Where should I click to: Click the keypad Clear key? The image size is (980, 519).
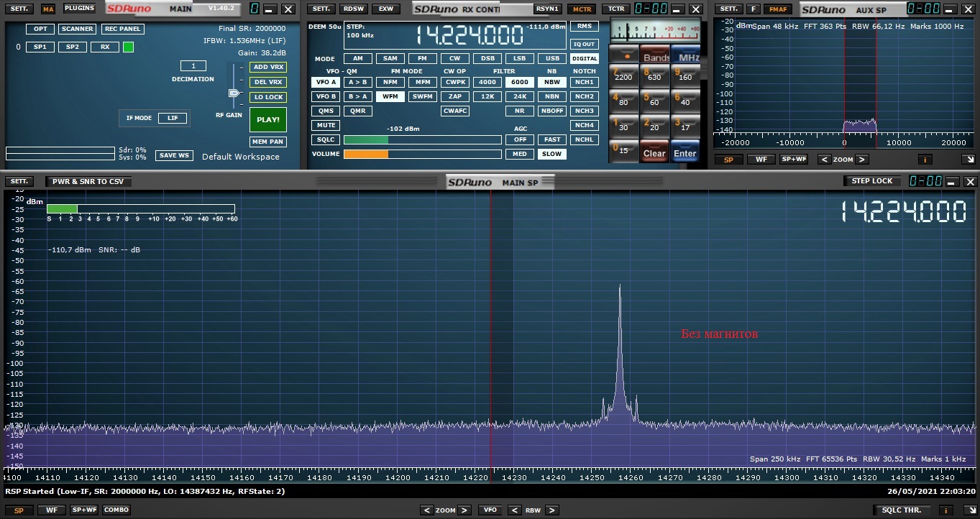pos(654,152)
